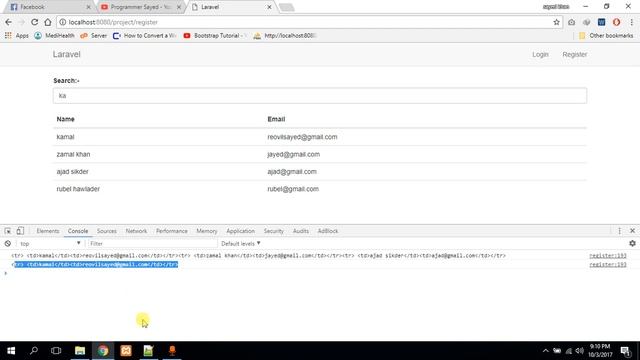Open Task View on the taskbar
640x360 pixels.
click(56, 351)
